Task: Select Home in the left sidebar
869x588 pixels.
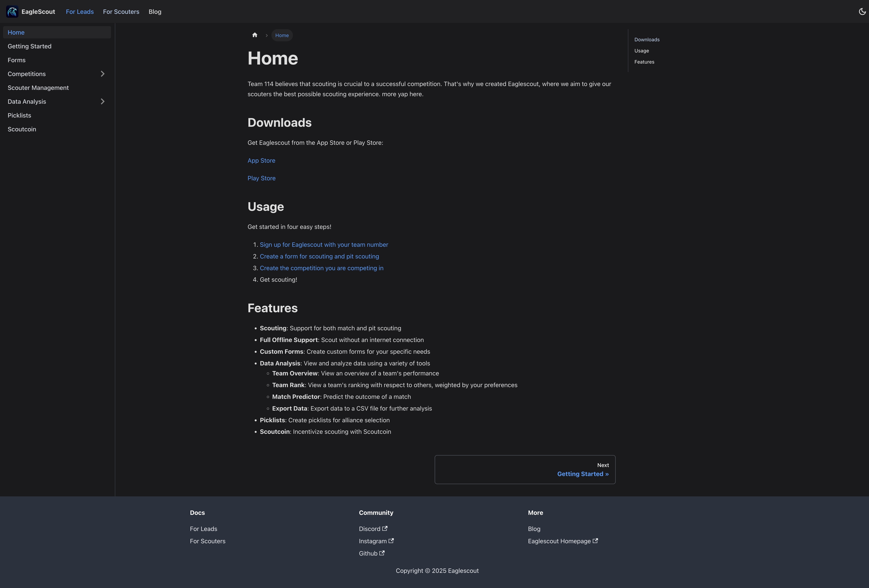Action: [x=16, y=32]
